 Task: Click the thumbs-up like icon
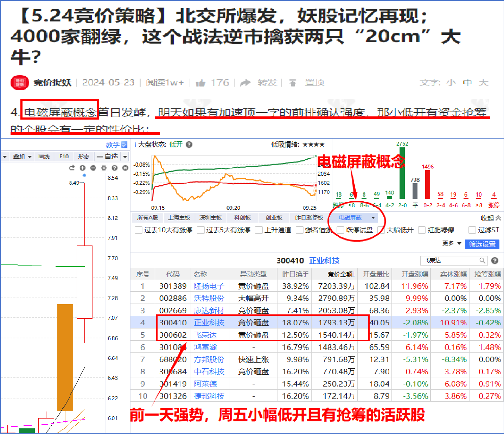click(200, 83)
